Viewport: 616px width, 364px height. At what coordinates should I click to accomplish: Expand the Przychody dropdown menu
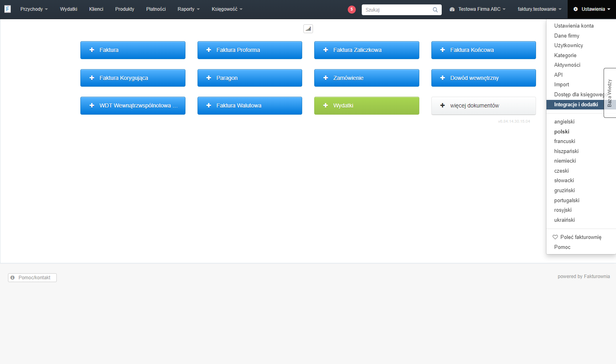34,9
